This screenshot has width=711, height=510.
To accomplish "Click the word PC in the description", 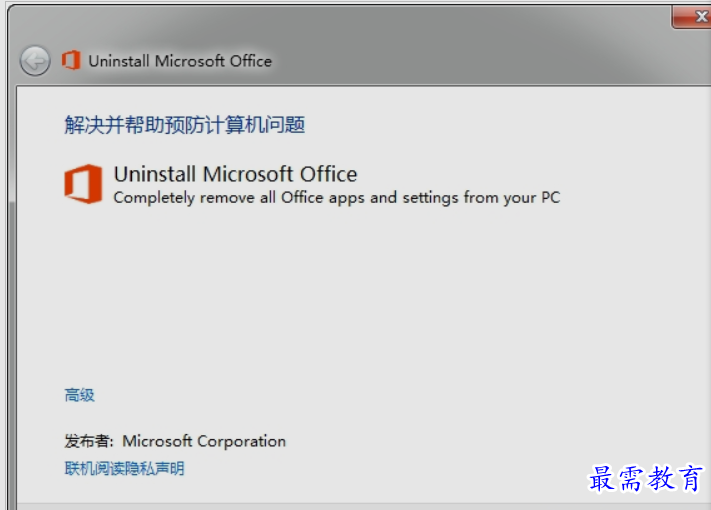I will pos(551,197).
